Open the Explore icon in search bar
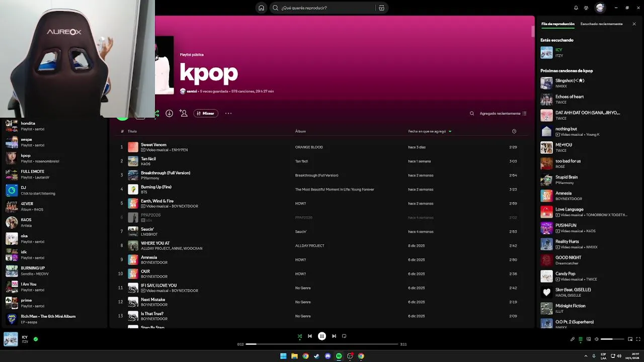The image size is (644, 362). (381, 8)
